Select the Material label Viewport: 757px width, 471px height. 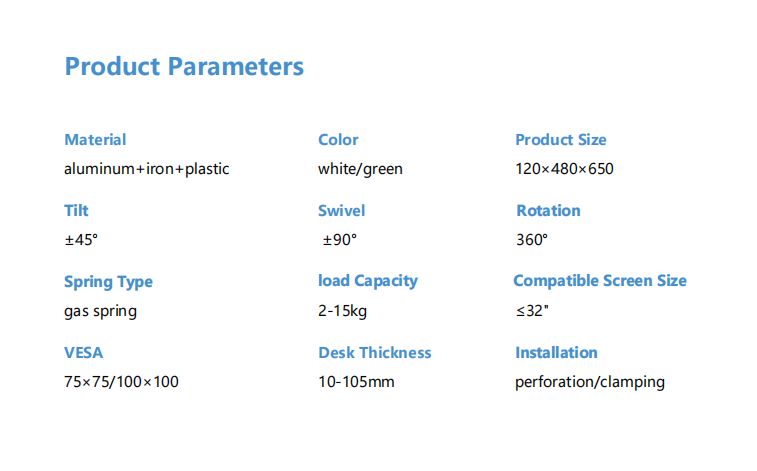tap(95, 139)
